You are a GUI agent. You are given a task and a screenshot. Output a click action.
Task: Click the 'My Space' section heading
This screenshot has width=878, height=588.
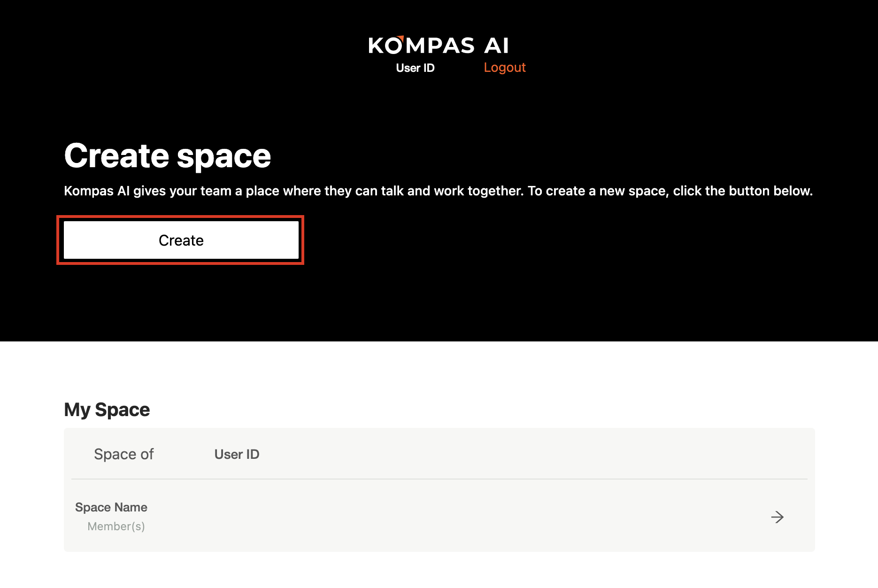coord(107,410)
